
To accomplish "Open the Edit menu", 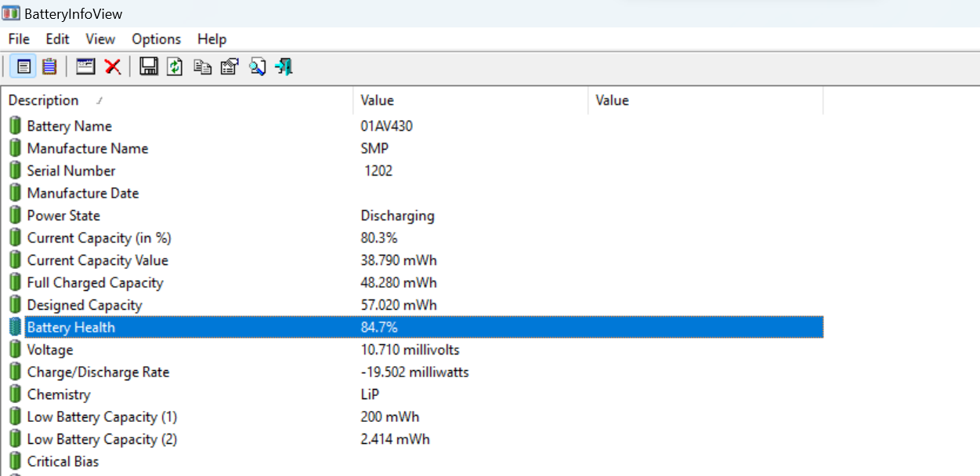I will point(57,39).
